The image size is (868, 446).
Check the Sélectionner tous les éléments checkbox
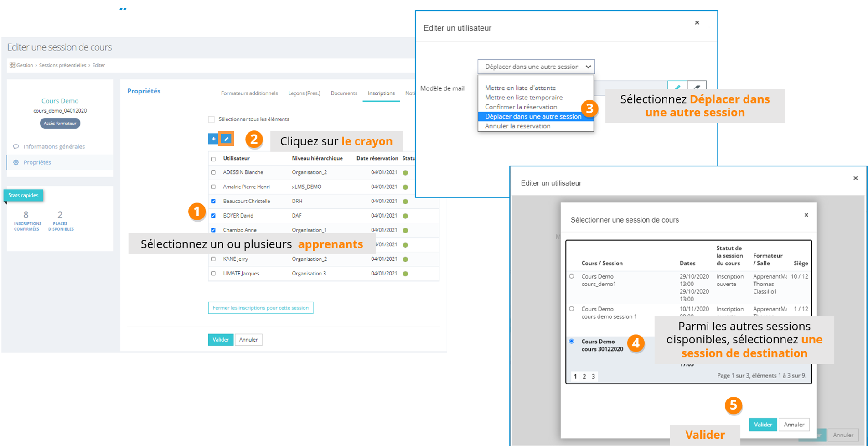coord(212,119)
